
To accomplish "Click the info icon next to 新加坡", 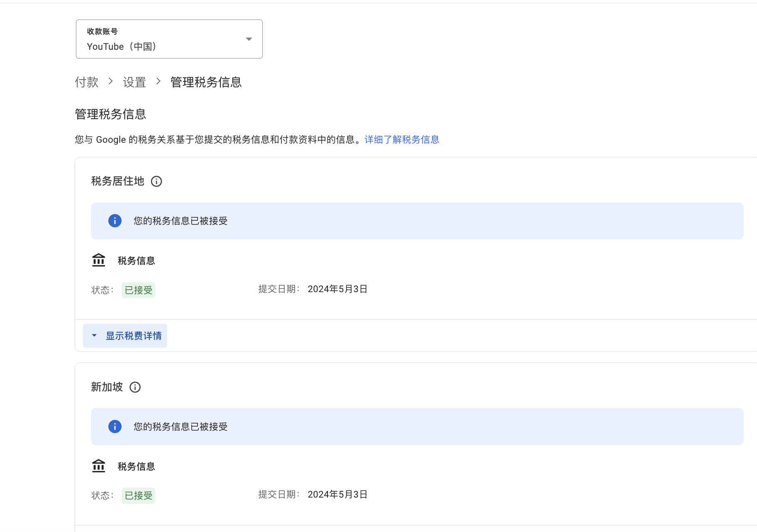I will tap(135, 387).
